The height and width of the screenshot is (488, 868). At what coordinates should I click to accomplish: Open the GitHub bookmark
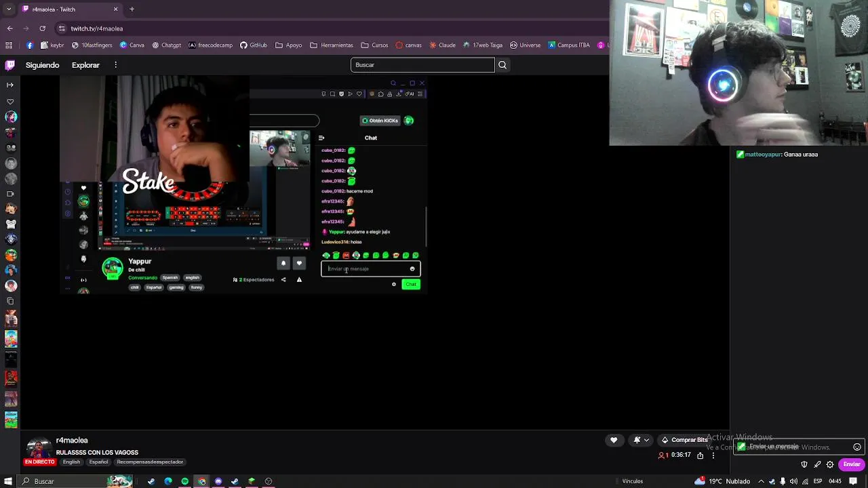pos(253,45)
